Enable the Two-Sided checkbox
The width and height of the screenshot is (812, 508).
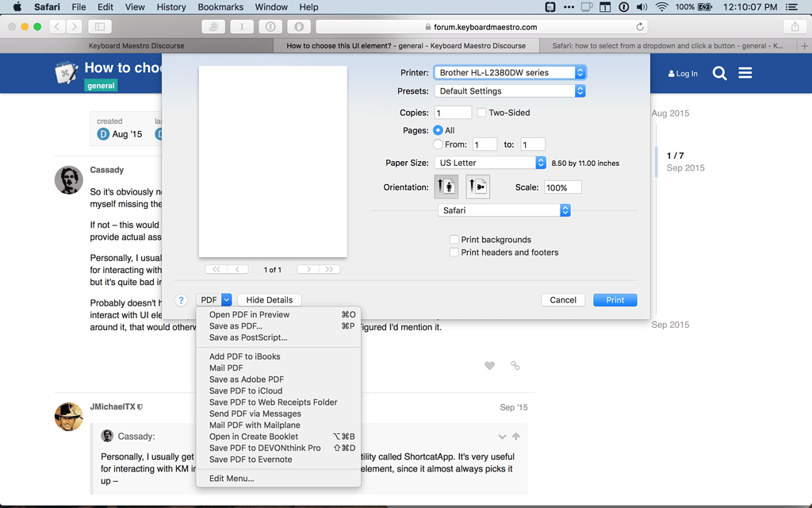481,113
